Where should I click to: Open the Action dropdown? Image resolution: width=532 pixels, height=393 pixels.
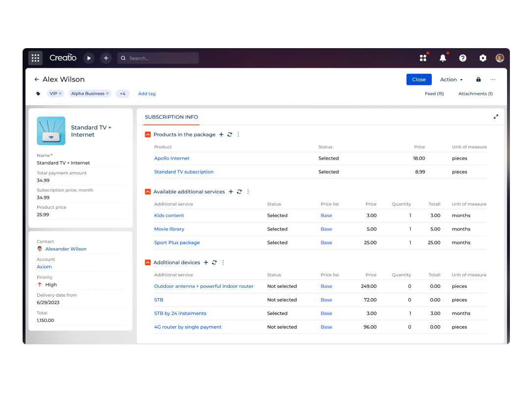pos(451,79)
